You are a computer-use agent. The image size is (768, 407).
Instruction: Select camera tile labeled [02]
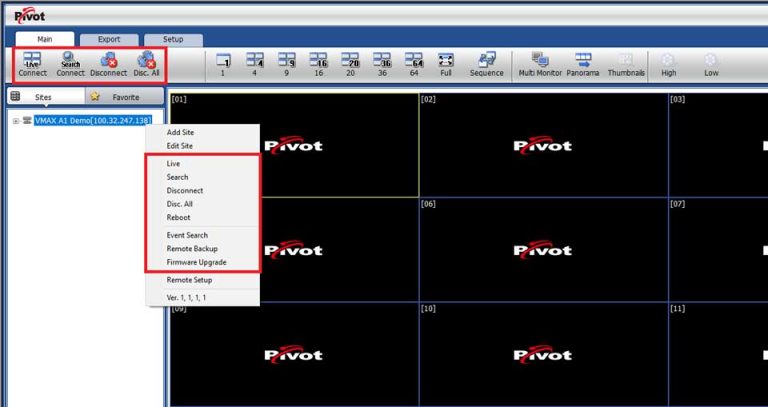[x=543, y=145]
